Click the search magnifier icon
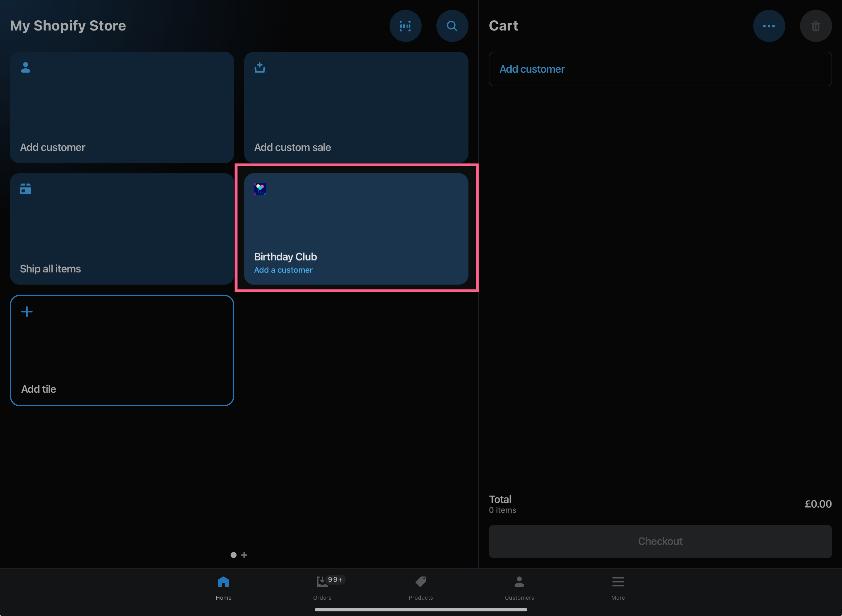The width and height of the screenshot is (842, 616). (x=452, y=26)
